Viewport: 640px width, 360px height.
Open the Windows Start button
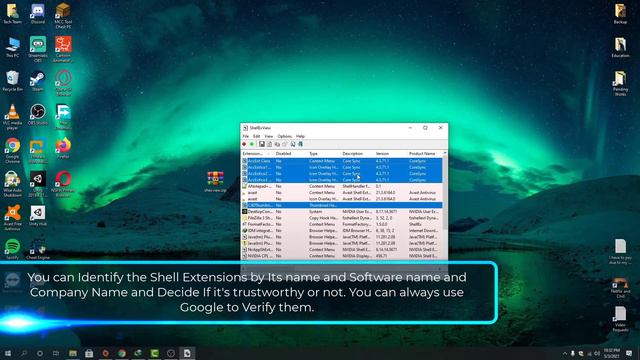point(8,353)
